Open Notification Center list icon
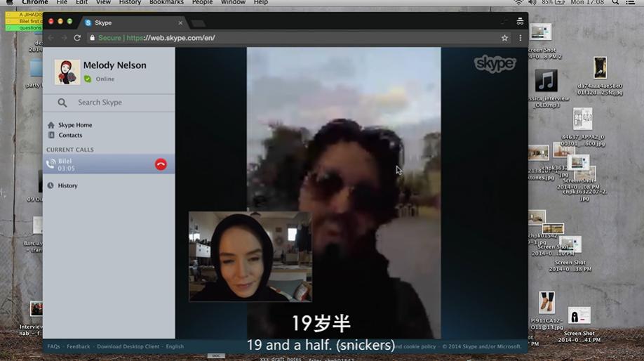This screenshot has width=644, height=361. (x=631, y=3)
